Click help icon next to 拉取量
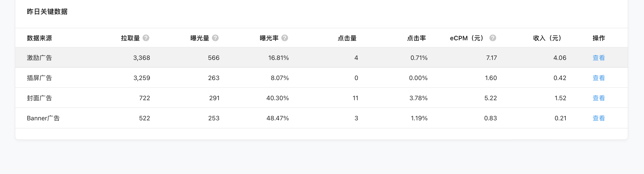The width and height of the screenshot is (644, 174). [146, 38]
